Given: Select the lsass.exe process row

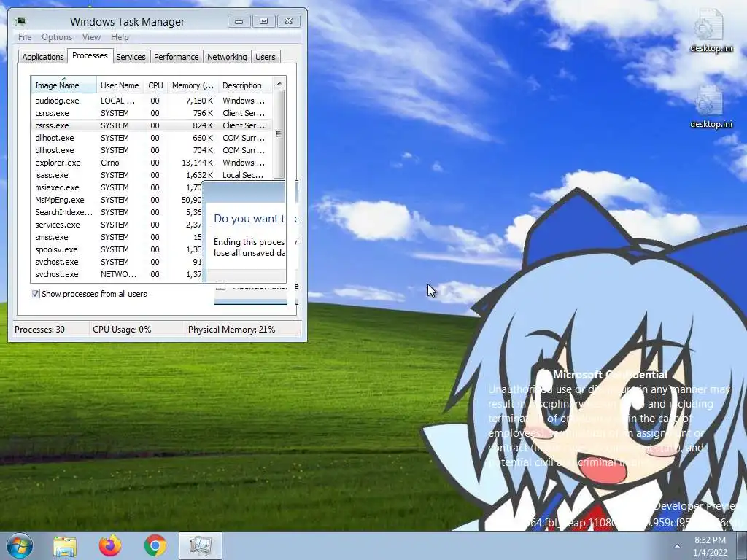Looking at the screenshot, I should pos(152,175).
